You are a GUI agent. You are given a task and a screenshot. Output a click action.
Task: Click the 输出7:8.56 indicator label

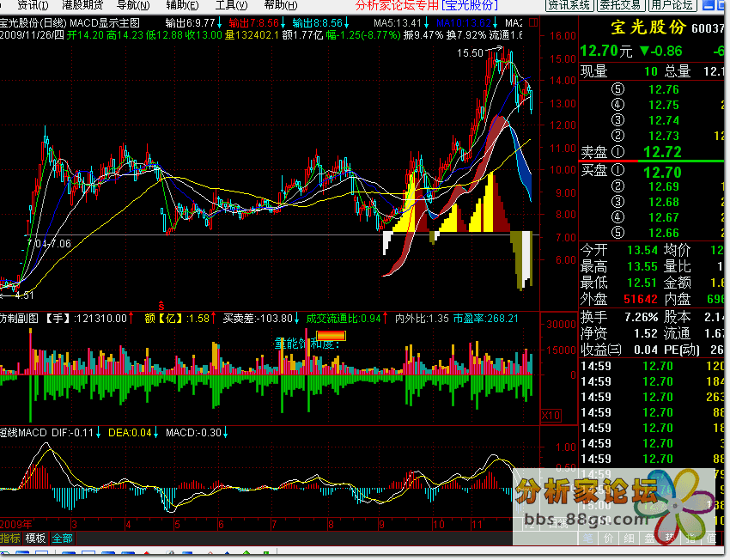[x=253, y=23]
